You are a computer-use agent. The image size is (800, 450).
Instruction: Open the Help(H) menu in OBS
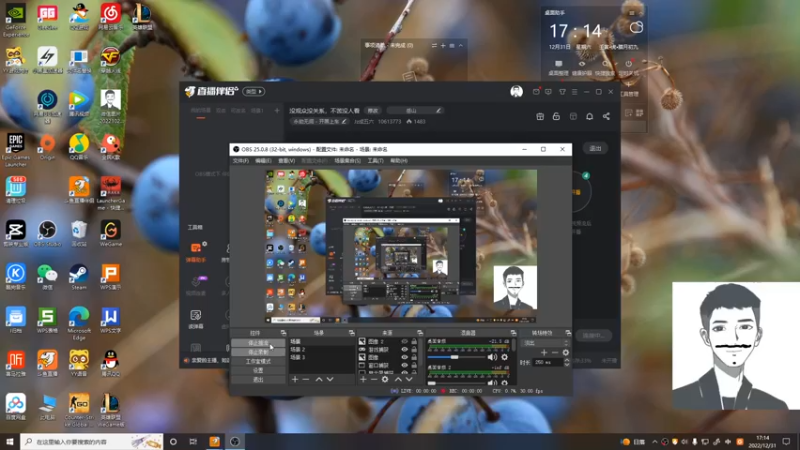398,161
